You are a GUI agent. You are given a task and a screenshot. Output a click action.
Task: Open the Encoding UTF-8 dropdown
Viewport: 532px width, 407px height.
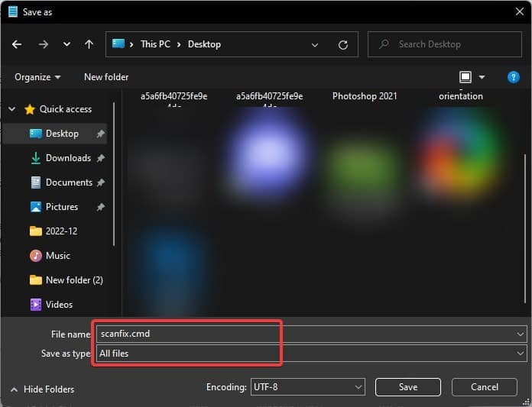click(308, 387)
